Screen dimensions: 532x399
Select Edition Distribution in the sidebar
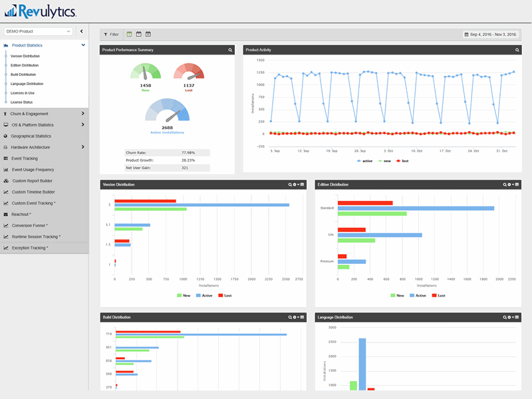click(25, 65)
